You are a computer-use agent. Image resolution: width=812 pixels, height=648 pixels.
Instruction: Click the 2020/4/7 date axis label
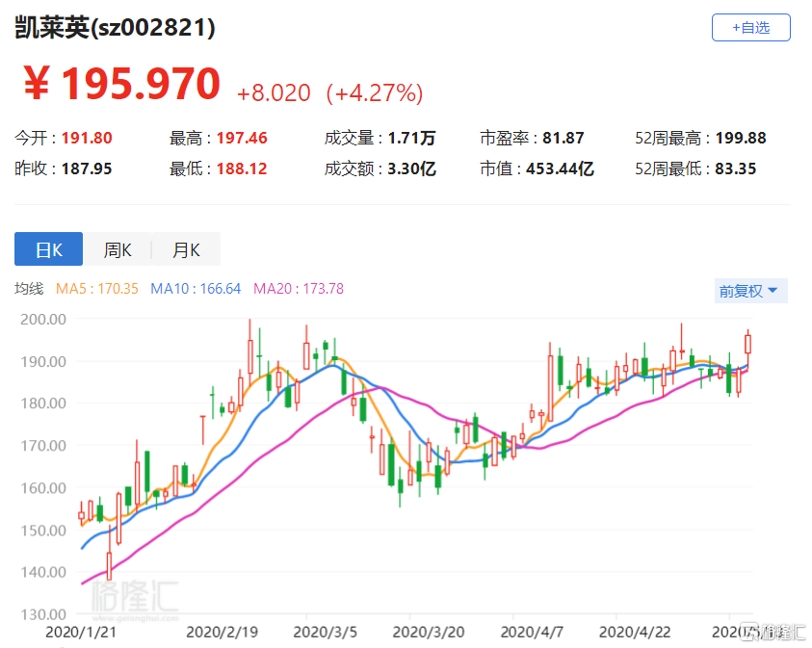(532, 633)
